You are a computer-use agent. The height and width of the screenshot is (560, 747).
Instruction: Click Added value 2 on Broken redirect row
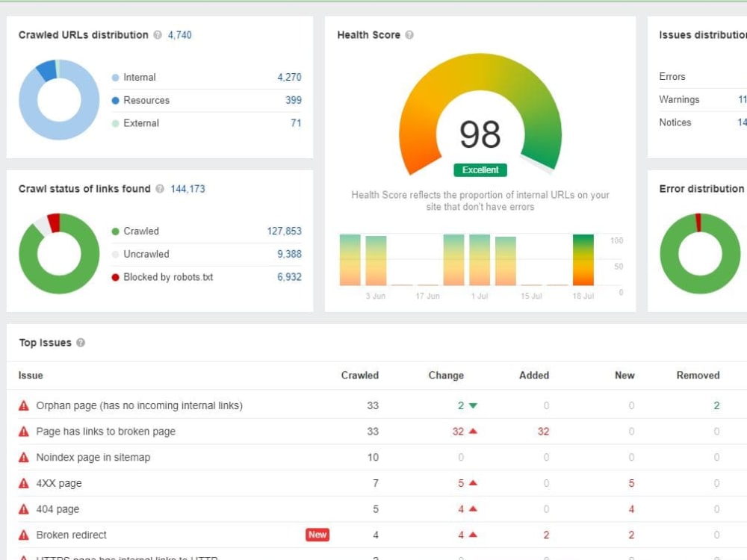point(546,535)
